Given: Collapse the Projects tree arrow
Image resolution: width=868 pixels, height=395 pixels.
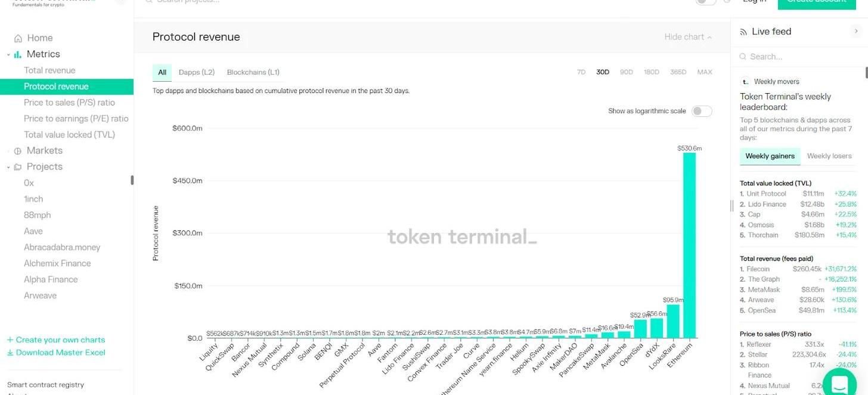Looking at the screenshot, I should [x=8, y=167].
